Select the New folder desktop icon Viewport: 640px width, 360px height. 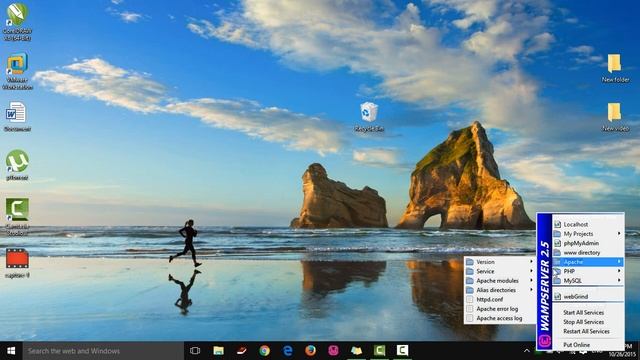(615, 68)
